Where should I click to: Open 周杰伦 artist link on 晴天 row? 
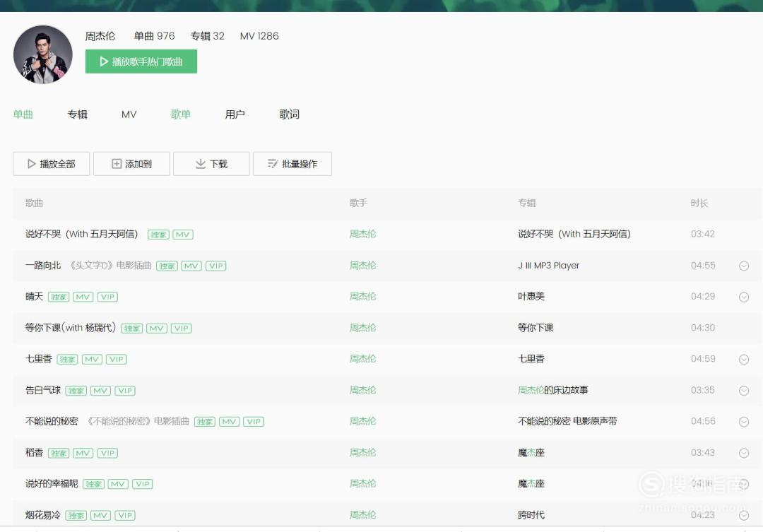tap(363, 297)
